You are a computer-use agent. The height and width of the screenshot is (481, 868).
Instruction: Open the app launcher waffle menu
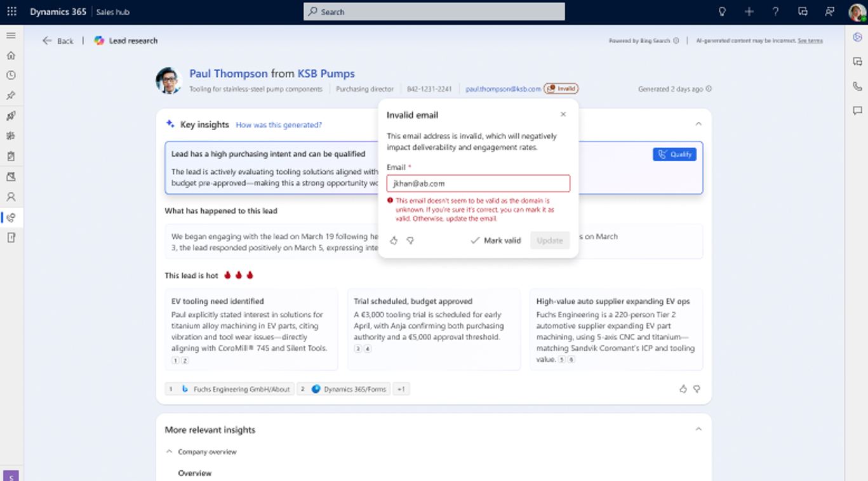point(11,12)
